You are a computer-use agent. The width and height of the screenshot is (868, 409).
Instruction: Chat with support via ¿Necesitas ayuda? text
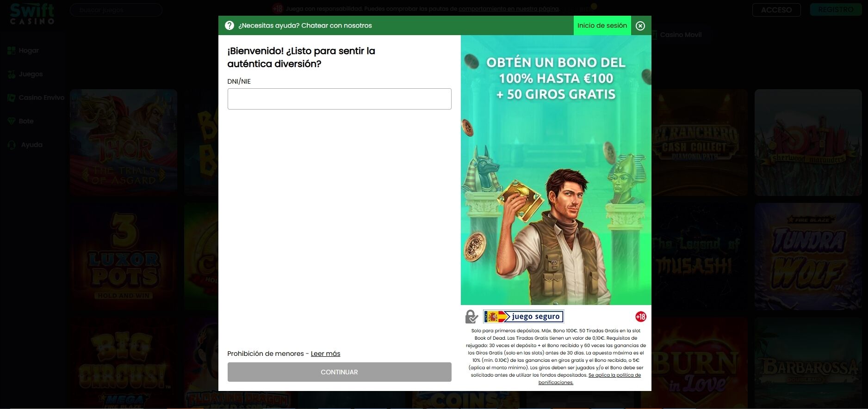click(x=305, y=25)
